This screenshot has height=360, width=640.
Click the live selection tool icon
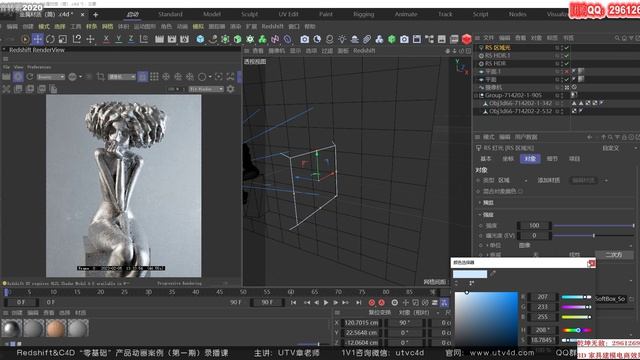25,39
